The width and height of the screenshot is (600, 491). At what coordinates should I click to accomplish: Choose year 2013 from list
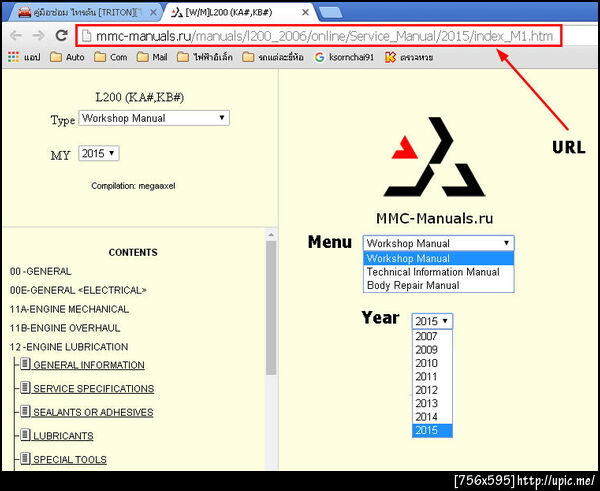point(432,403)
